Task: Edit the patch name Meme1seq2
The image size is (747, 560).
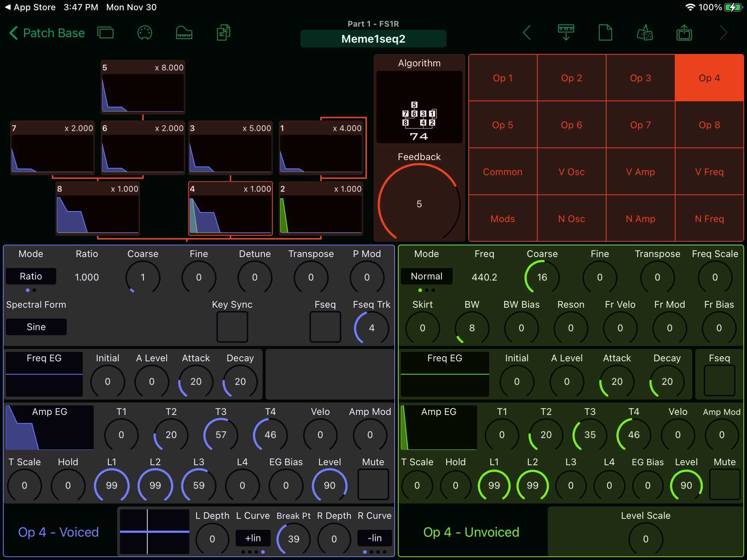Action: coord(373,39)
